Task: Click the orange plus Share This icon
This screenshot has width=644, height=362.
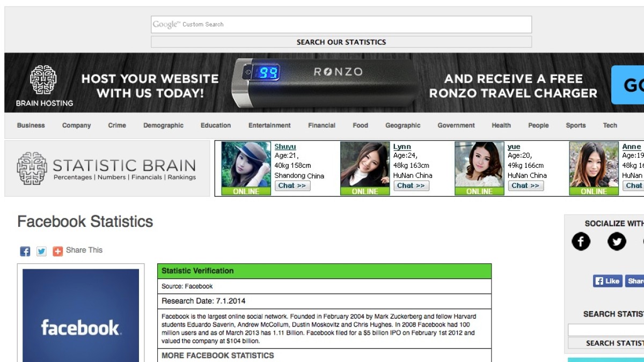Action: 58,251
